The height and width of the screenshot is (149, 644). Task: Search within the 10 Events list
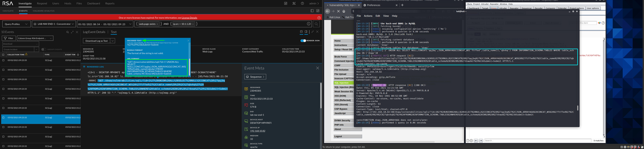coord(67,32)
